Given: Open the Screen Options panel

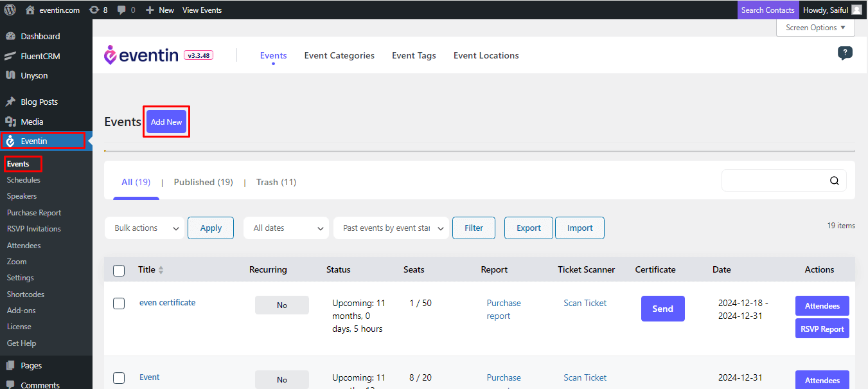Looking at the screenshot, I should (x=815, y=27).
